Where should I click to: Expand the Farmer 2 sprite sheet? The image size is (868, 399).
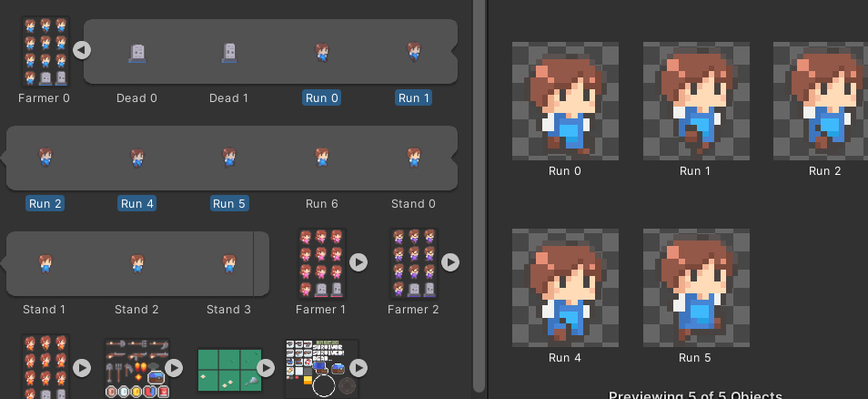tap(450, 262)
